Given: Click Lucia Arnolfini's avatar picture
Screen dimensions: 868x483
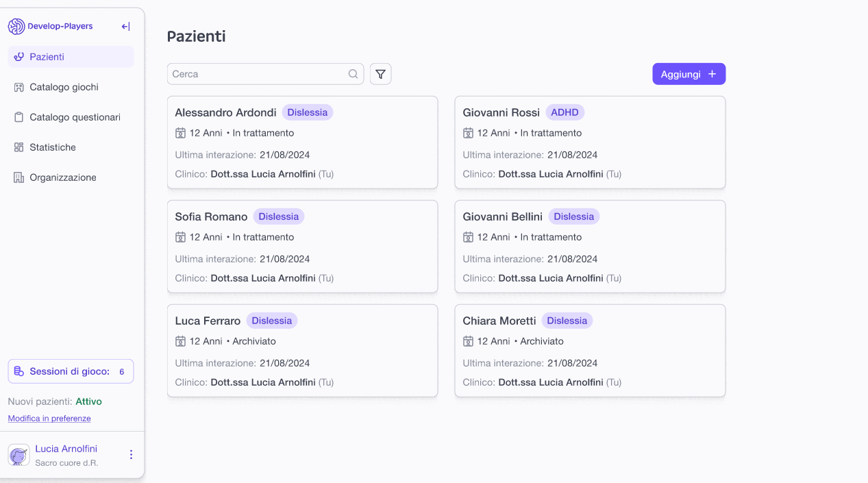Looking at the screenshot, I should pyautogui.click(x=18, y=455).
